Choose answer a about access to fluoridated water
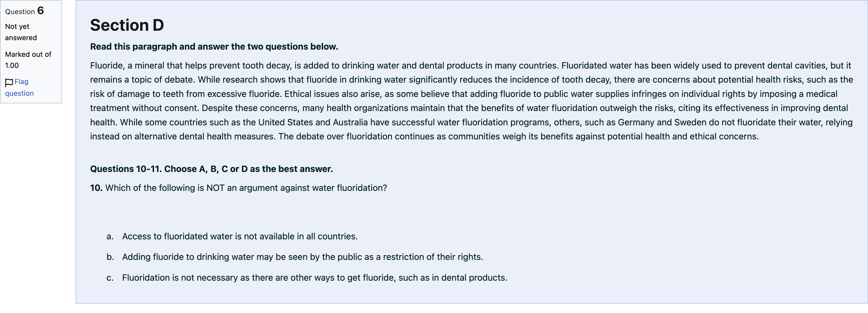 pyautogui.click(x=240, y=236)
